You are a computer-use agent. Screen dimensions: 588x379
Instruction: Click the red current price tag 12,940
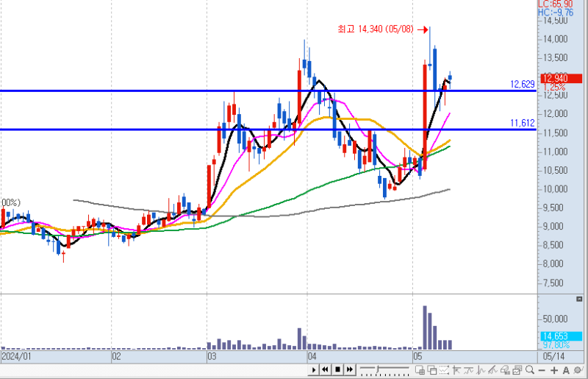[x=561, y=78]
